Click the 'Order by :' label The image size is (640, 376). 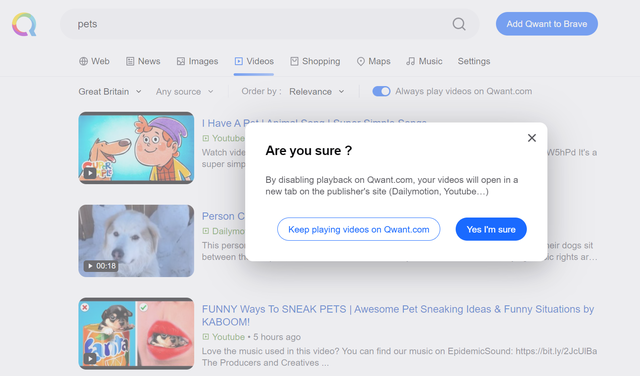pyautogui.click(x=261, y=91)
